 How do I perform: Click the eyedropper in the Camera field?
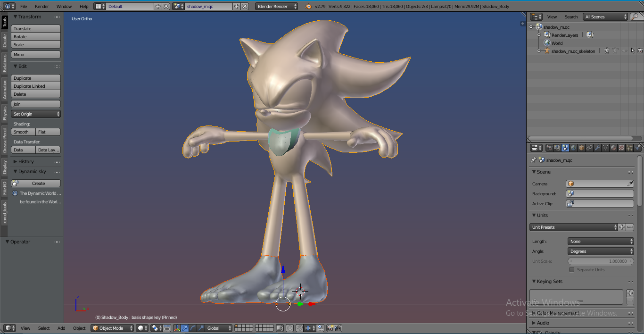pos(630,184)
